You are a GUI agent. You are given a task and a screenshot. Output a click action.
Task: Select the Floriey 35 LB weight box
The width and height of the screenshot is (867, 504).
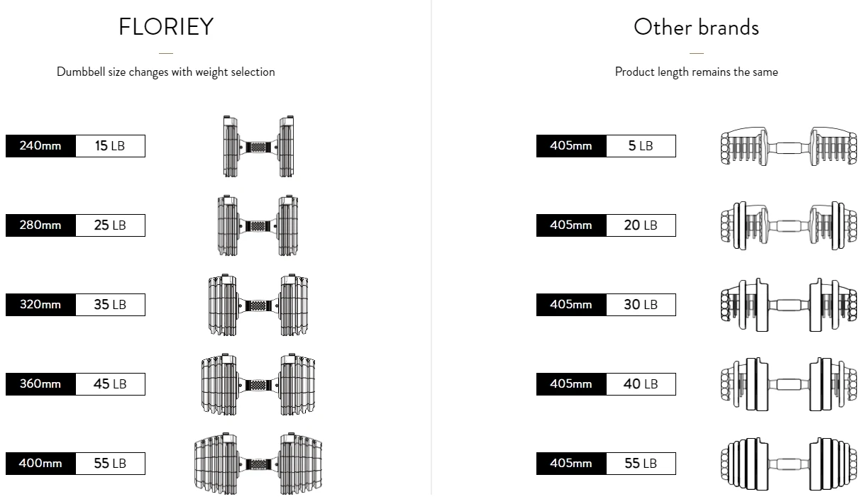[110, 305]
